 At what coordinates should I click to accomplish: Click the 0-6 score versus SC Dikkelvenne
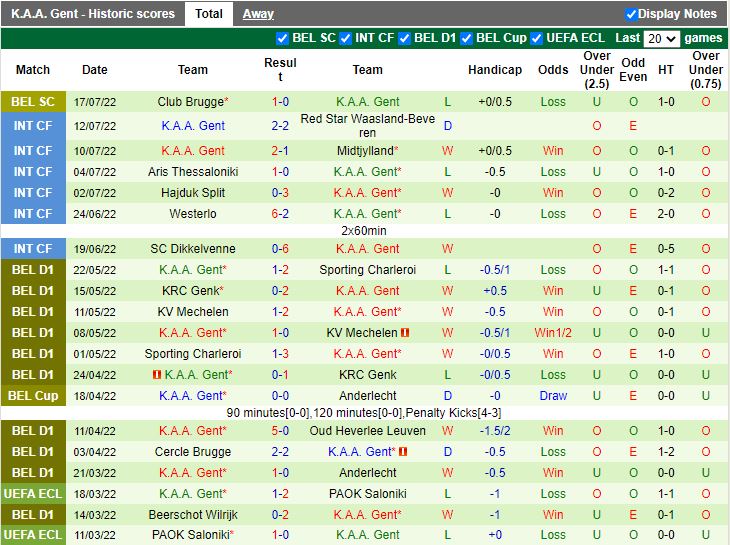tap(280, 249)
